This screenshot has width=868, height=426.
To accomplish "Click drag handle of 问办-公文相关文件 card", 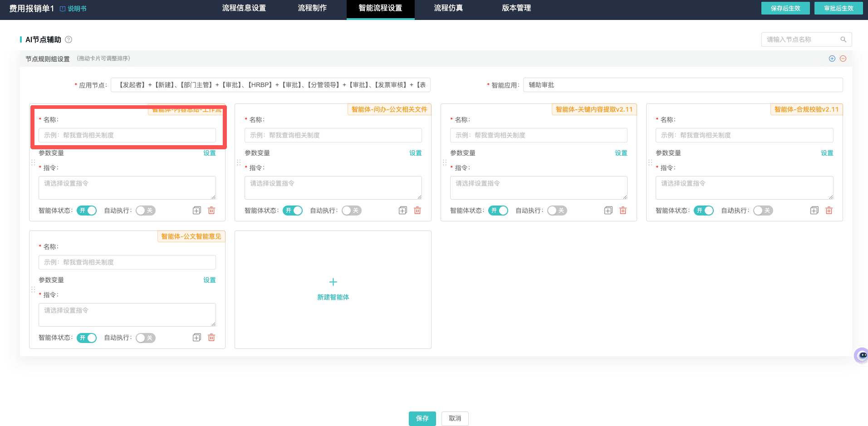I will coord(239,162).
